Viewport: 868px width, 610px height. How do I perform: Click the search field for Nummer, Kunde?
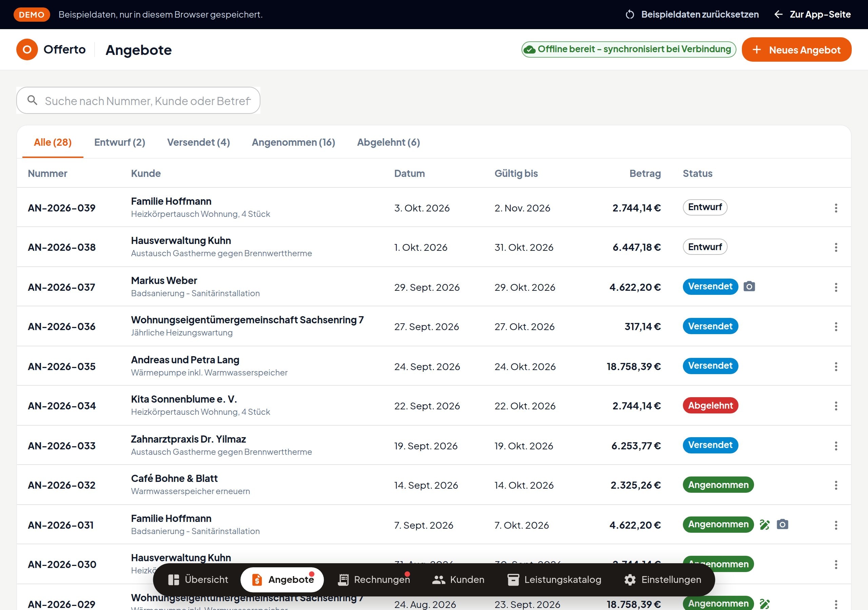pos(138,101)
